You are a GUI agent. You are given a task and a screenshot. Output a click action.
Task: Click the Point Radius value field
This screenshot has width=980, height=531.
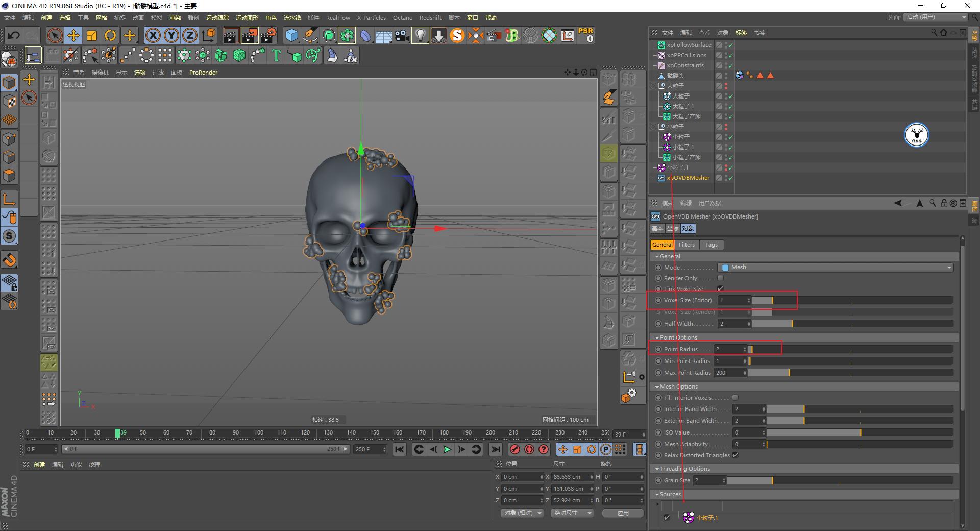pos(730,349)
